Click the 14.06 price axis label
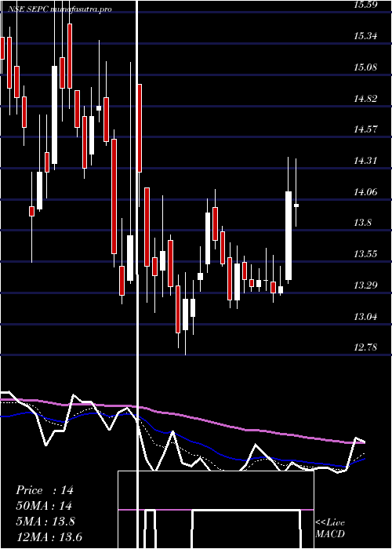This screenshot has height=549, width=392. [366, 191]
